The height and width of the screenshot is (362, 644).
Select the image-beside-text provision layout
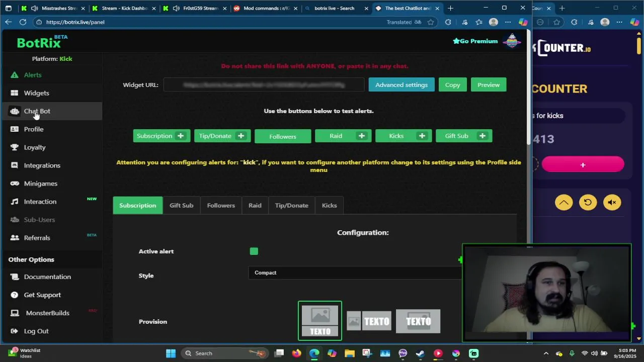click(369, 321)
